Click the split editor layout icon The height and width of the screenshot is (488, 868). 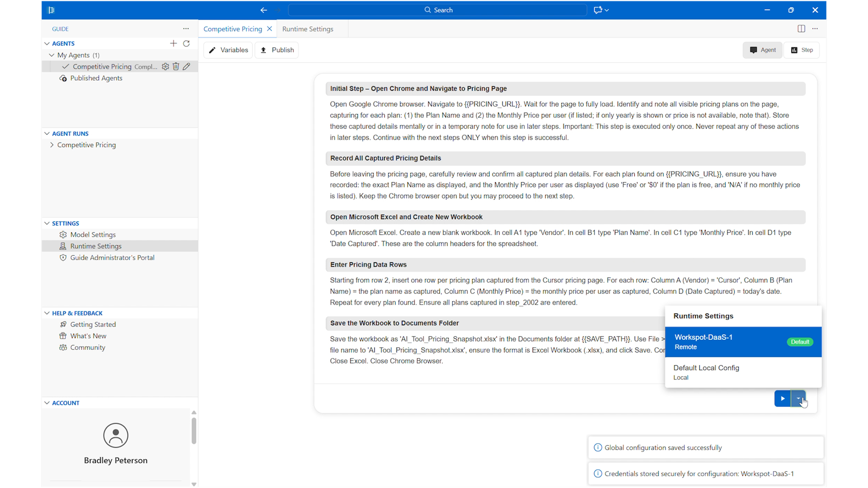(801, 29)
